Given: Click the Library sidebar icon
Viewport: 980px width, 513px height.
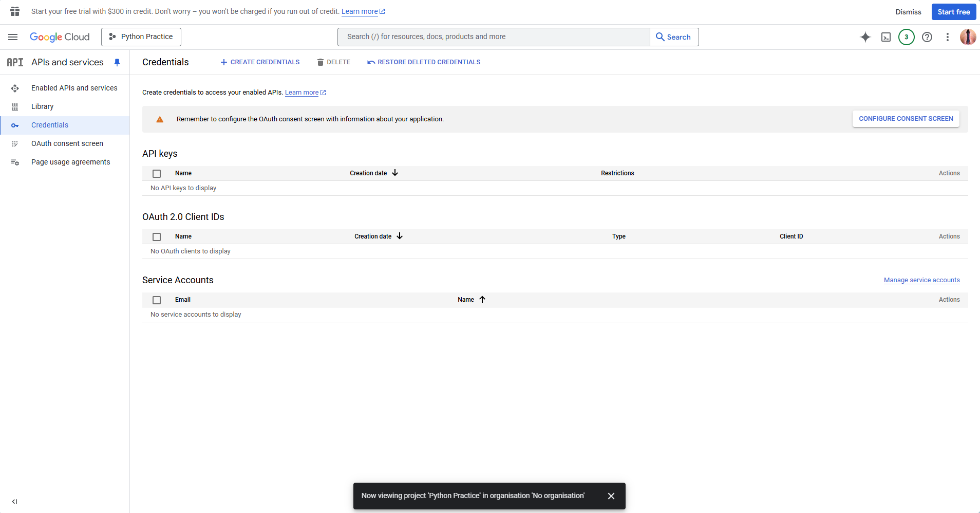Looking at the screenshot, I should (x=15, y=107).
